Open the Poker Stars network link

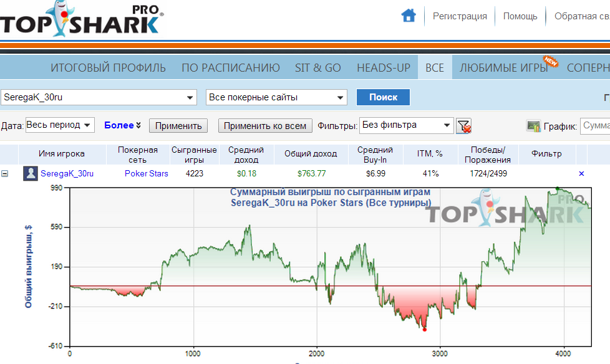[147, 173]
